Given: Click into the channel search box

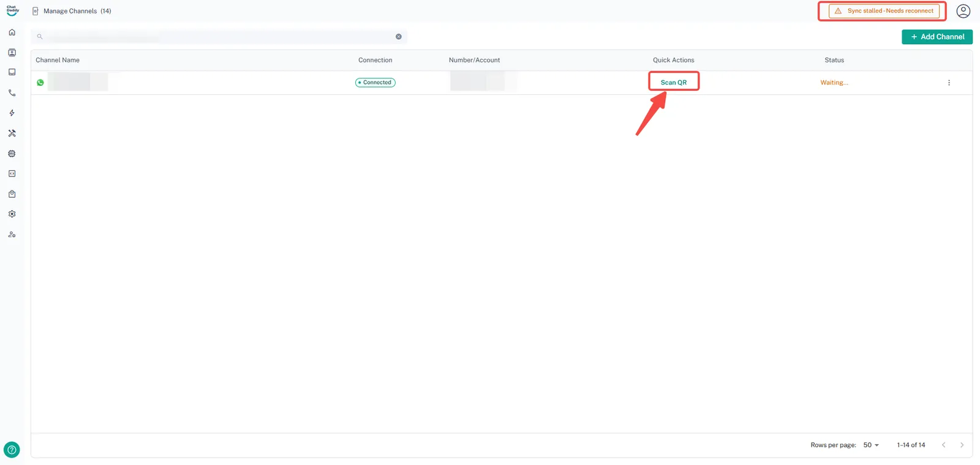Looking at the screenshot, I should tap(214, 37).
